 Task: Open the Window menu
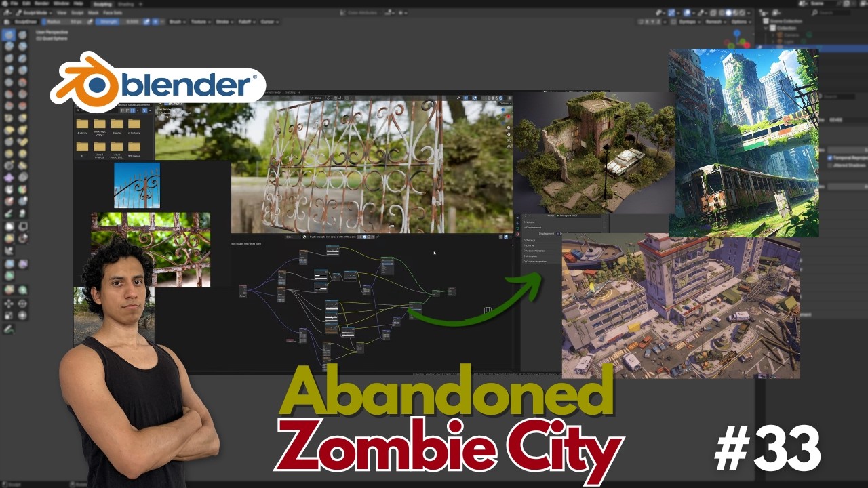click(x=61, y=3)
